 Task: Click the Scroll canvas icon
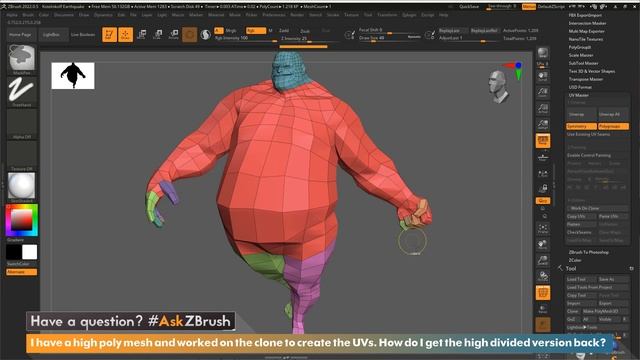543,76
